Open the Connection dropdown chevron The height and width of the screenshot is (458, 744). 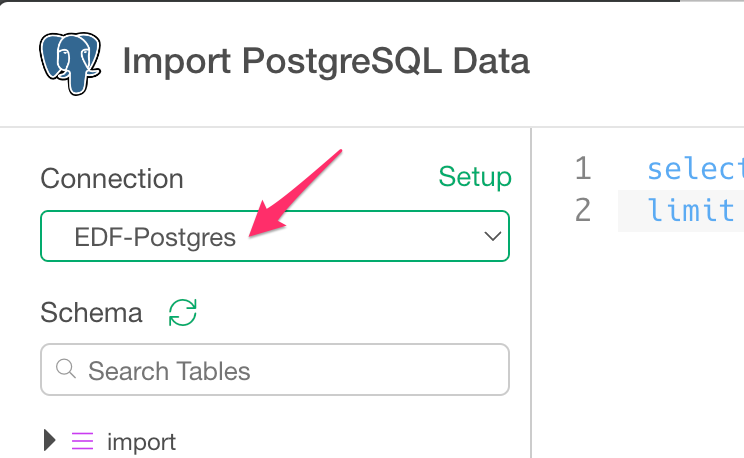493,236
